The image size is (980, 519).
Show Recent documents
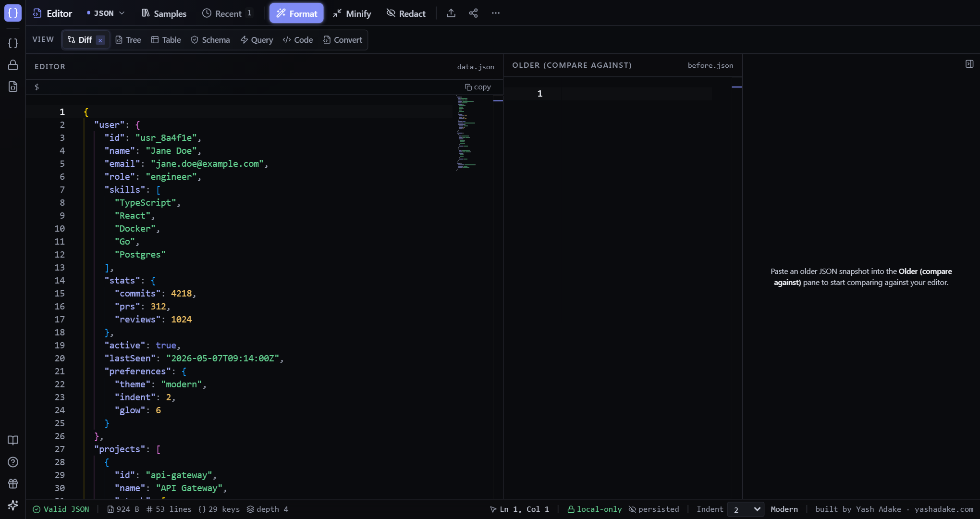pyautogui.click(x=228, y=13)
